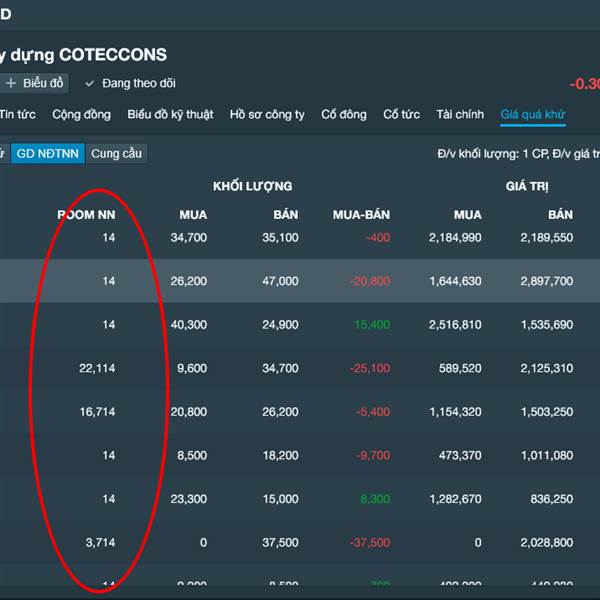Viewport: 600px width, 600px height.
Task: Add the stock with the Biểu đồ button
Action: coord(34,83)
